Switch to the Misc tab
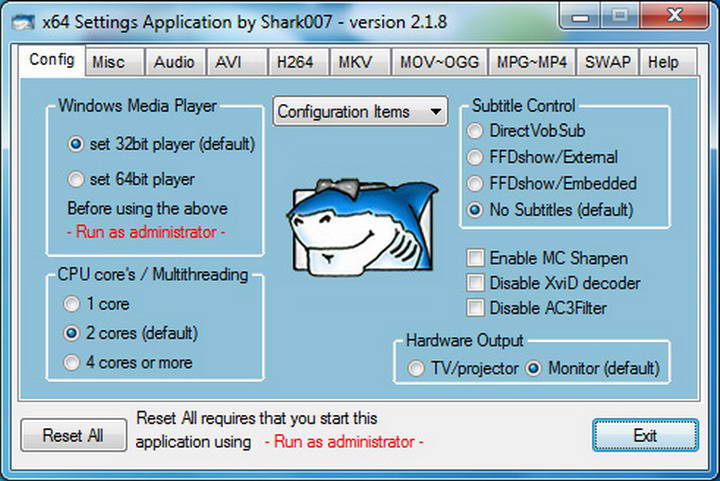This screenshot has width=720, height=481. pos(115,62)
